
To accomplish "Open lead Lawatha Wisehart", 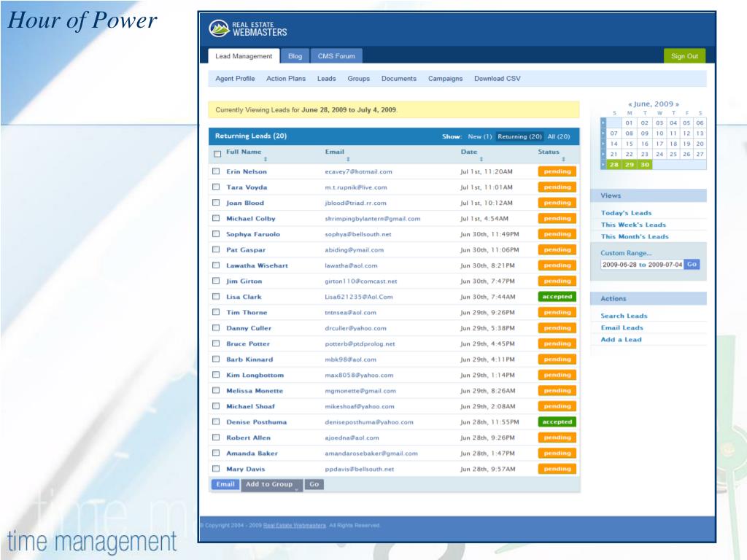I will [x=257, y=265].
